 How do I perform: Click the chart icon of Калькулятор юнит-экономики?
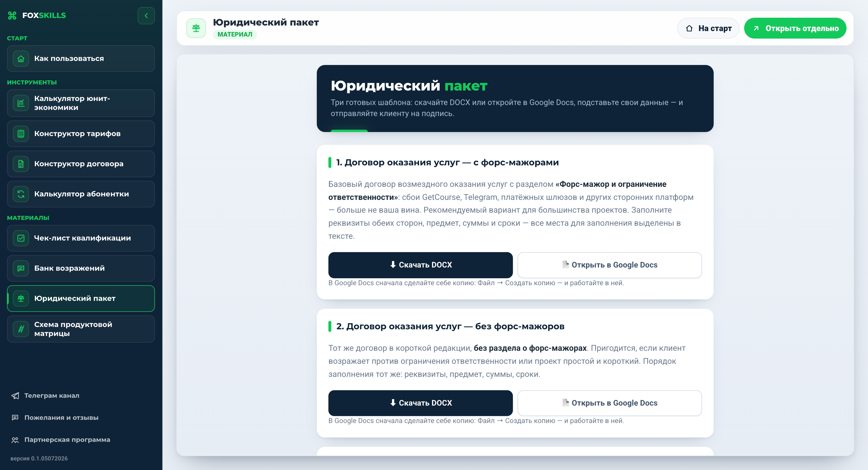(21, 103)
